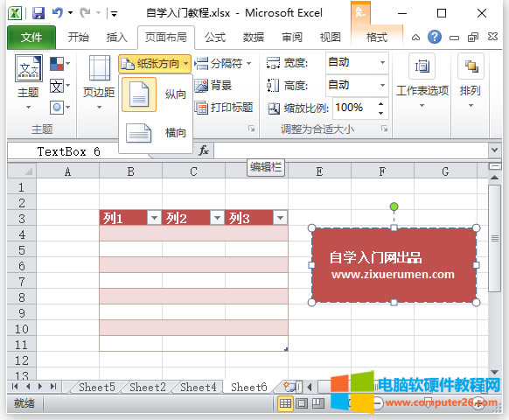Open the 排列 arrange menu
The image size is (509, 420).
(x=471, y=81)
